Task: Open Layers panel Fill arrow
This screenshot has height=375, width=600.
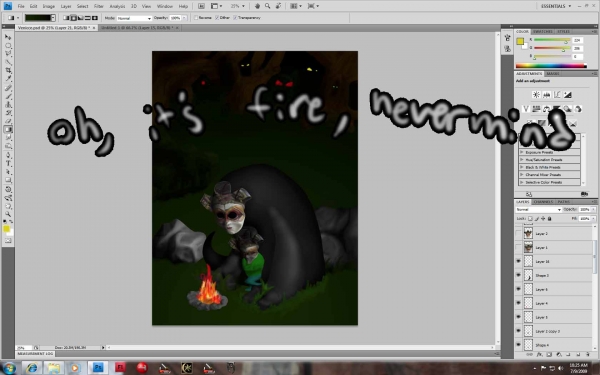Action: pyautogui.click(x=593, y=218)
